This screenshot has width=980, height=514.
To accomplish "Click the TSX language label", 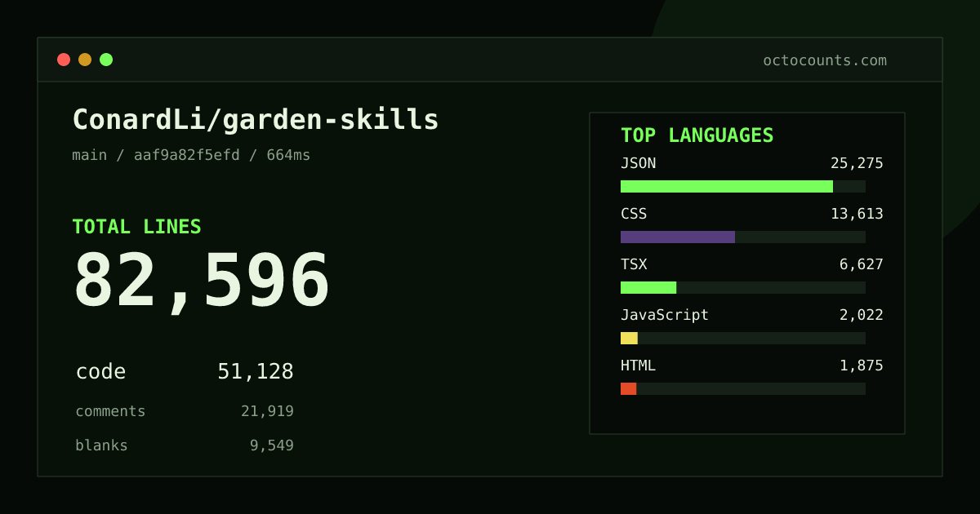I will point(634,264).
